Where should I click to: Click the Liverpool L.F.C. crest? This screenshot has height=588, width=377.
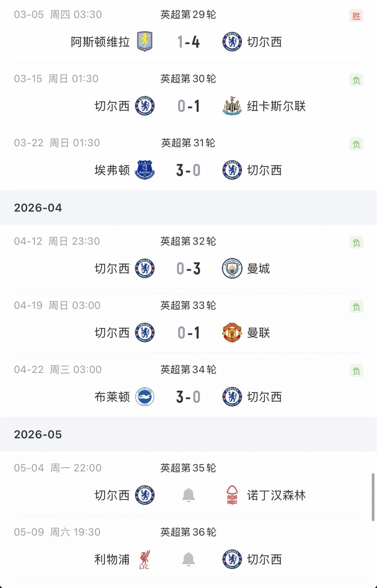(145, 559)
